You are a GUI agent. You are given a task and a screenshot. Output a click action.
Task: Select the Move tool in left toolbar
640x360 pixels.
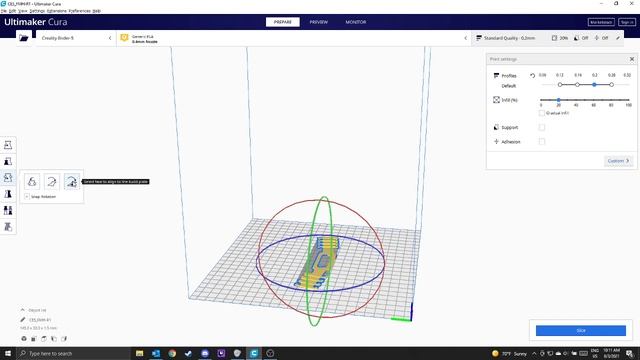click(8, 145)
